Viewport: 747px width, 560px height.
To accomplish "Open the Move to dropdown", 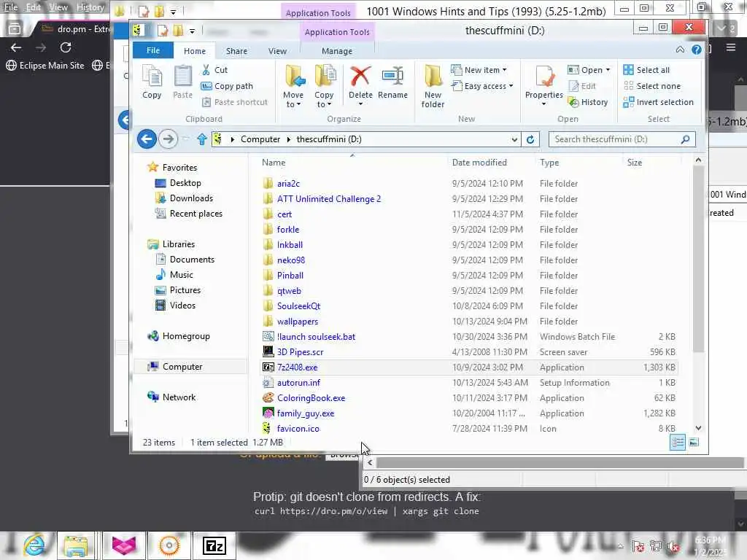I will pos(293,86).
